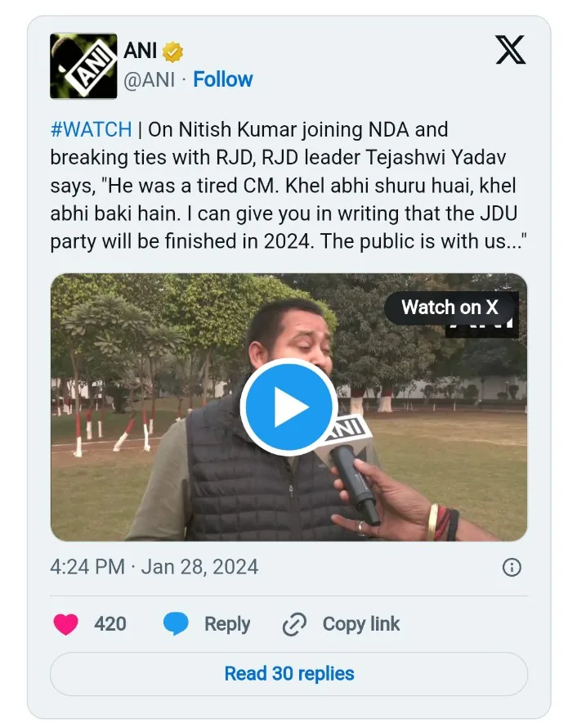Click the gold verified badge next to ANI

pyautogui.click(x=172, y=52)
